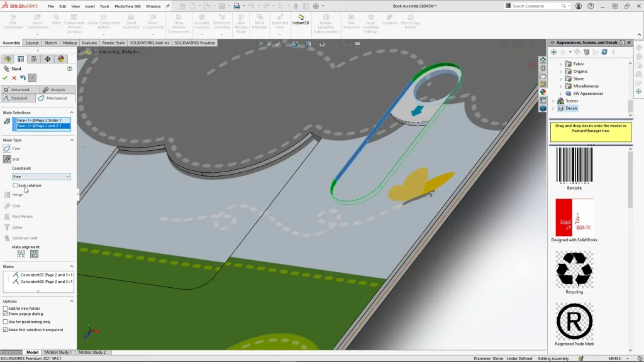This screenshot has height=362, width=644.
Task: Click the Print icon in the top toolbar
Action: coord(237,6)
